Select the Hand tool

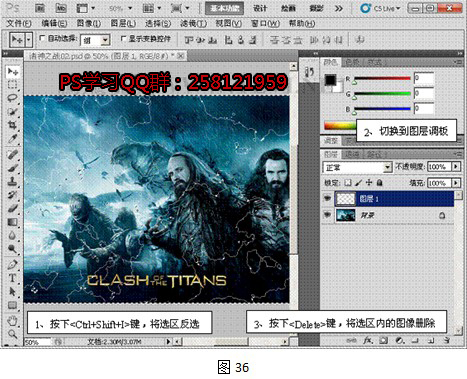pos(13,321)
